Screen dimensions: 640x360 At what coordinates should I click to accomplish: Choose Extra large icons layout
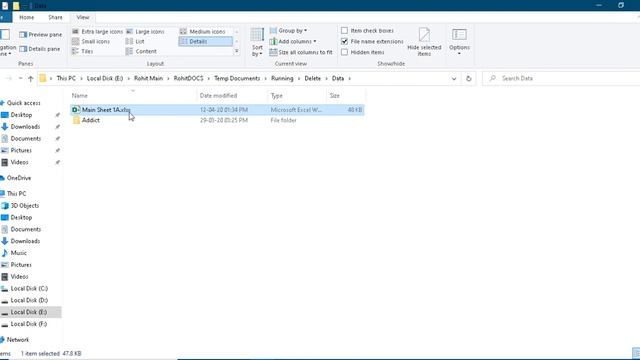pos(97,31)
